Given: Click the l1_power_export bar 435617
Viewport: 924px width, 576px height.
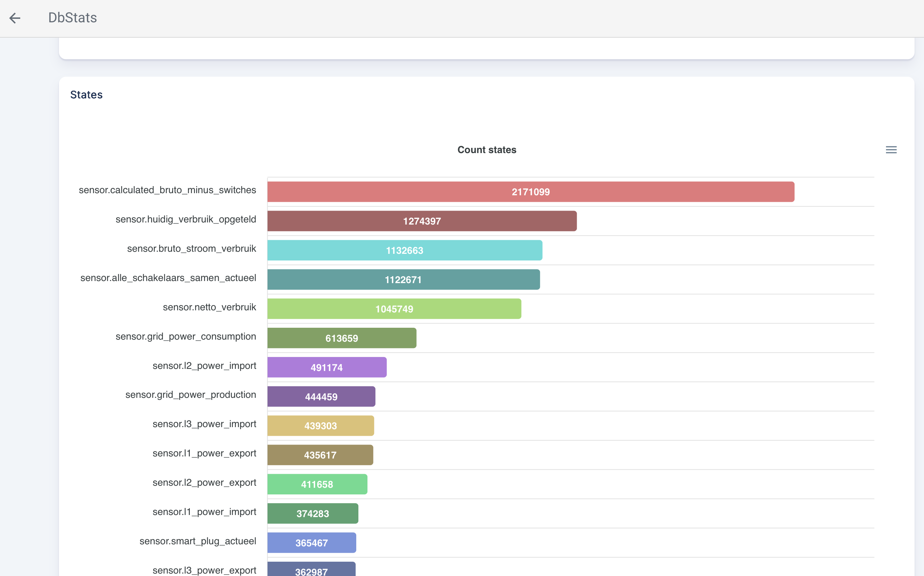Looking at the screenshot, I should [x=320, y=455].
